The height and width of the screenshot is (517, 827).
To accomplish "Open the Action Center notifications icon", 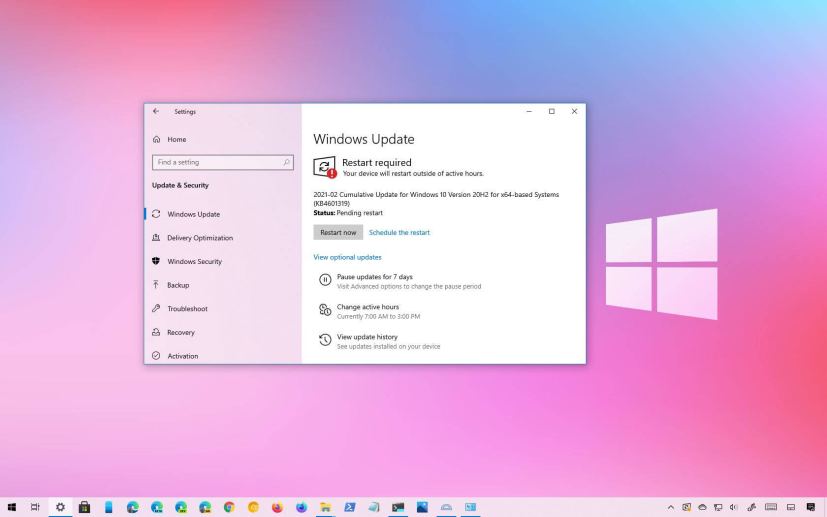I will coord(811,508).
